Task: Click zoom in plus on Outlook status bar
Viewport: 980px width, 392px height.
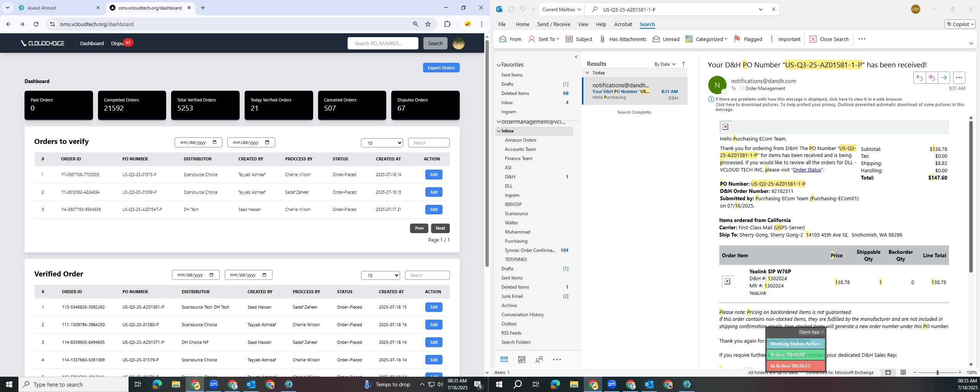Action: pos(959,372)
